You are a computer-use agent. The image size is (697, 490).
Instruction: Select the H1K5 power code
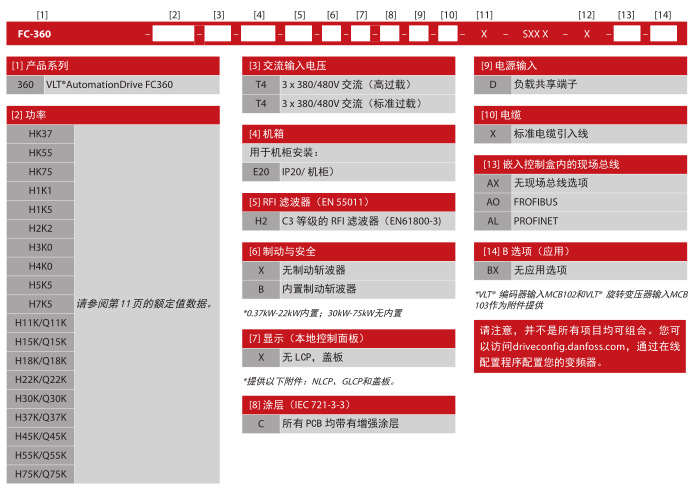click(x=40, y=209)
